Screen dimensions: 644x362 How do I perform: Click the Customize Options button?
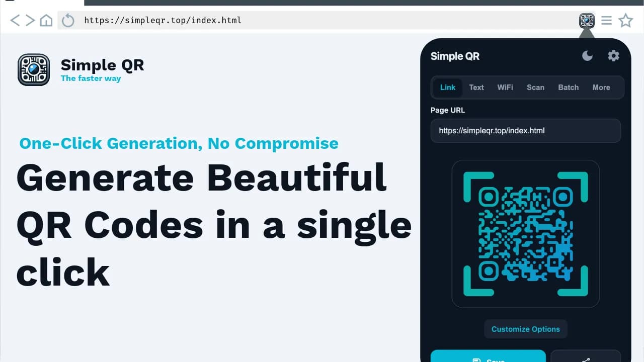click(x=526, y=329)
